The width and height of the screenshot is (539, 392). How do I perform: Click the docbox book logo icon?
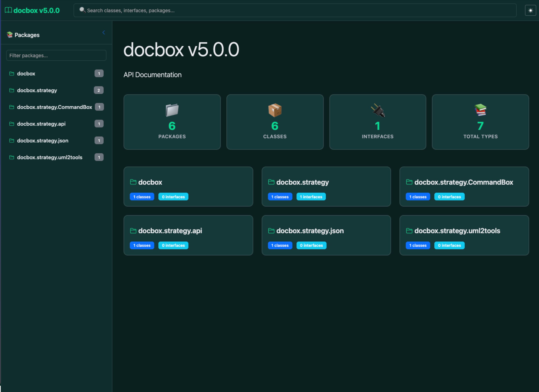(x=8, y=10)
